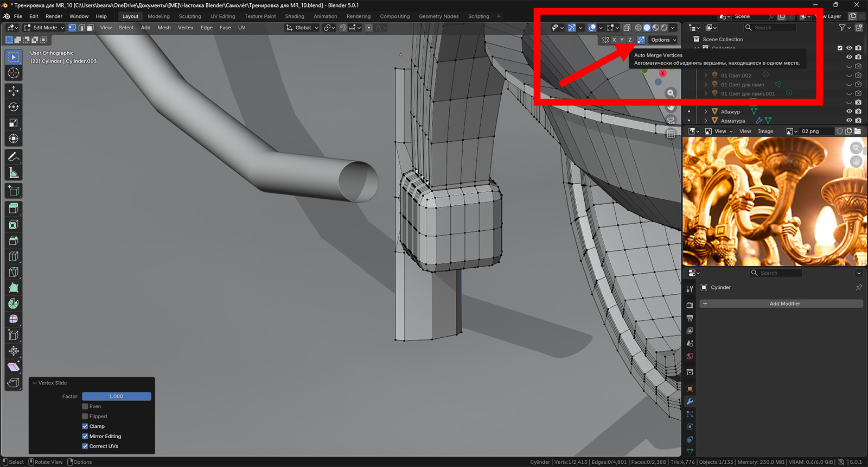
Task: Pick the Cursor tool
Action: click(14, 73)
